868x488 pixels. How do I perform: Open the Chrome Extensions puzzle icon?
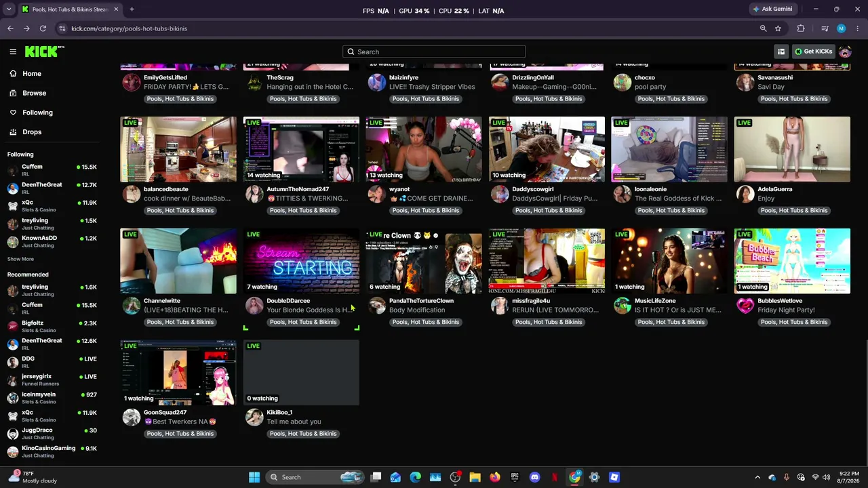click(801, 28)
